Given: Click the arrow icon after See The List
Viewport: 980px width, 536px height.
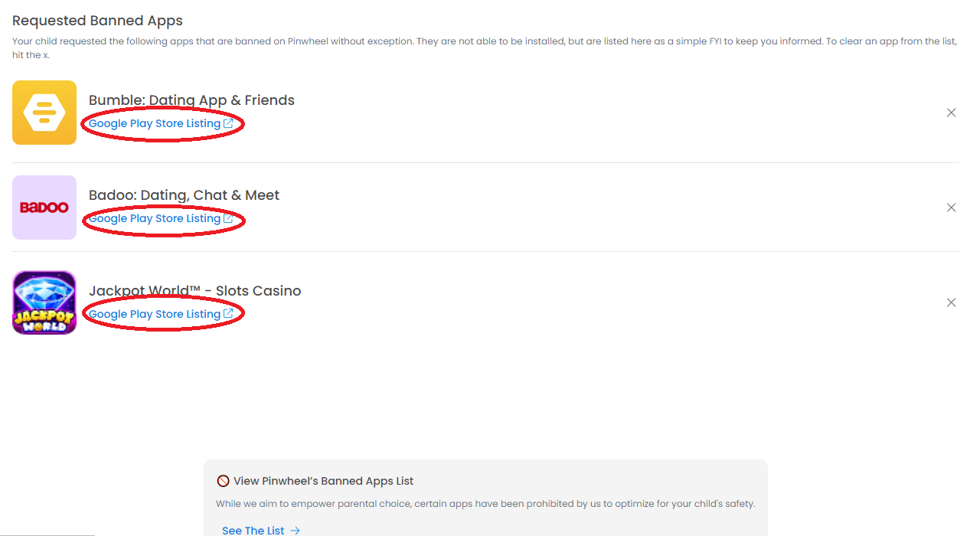Looking at the screenshot, I should (295, 531).
